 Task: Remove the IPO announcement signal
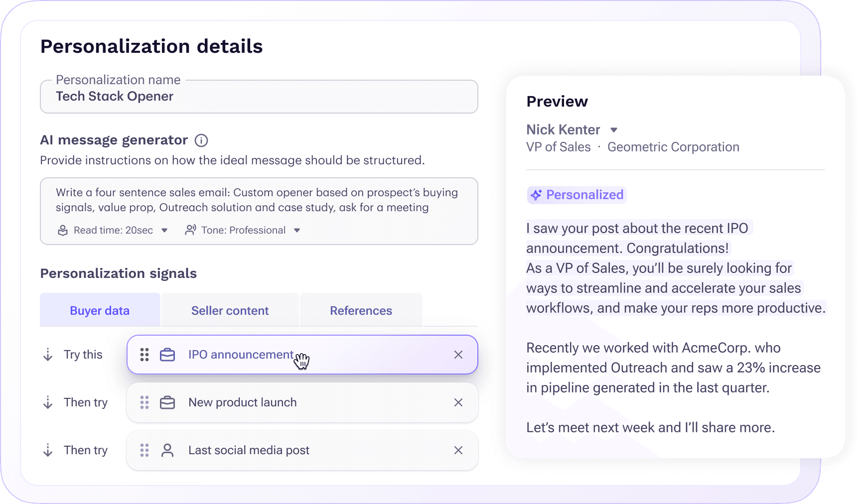458,355
